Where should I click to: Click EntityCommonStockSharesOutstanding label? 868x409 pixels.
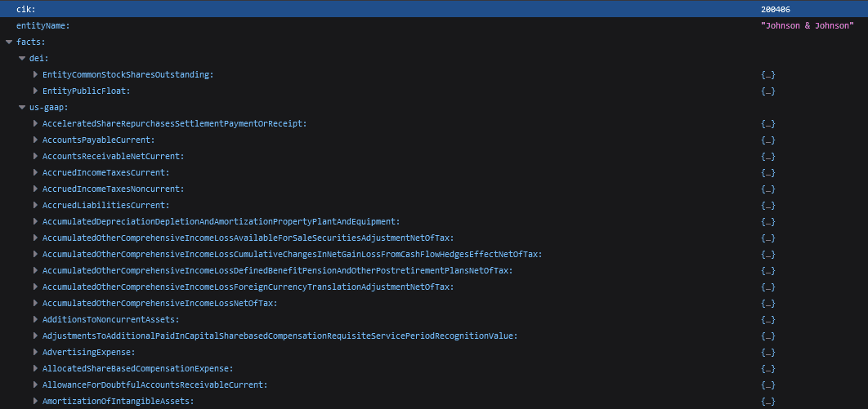point(128,74)
